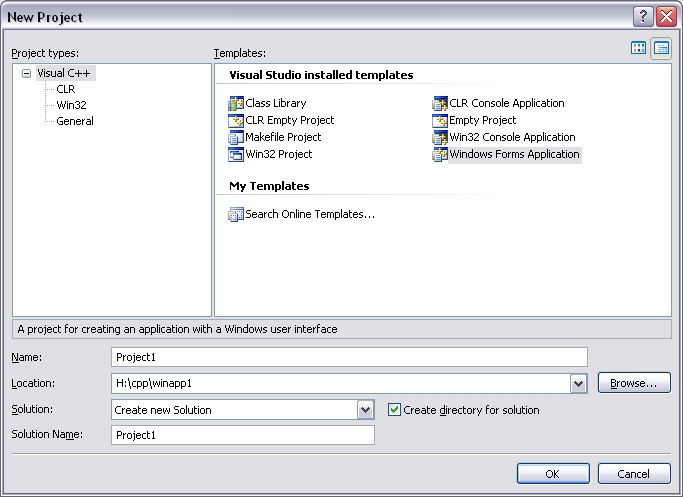Collapse the Visual C++ tree node
The height and width of the screenshot is (497, 683).
(x=26, y=73)
